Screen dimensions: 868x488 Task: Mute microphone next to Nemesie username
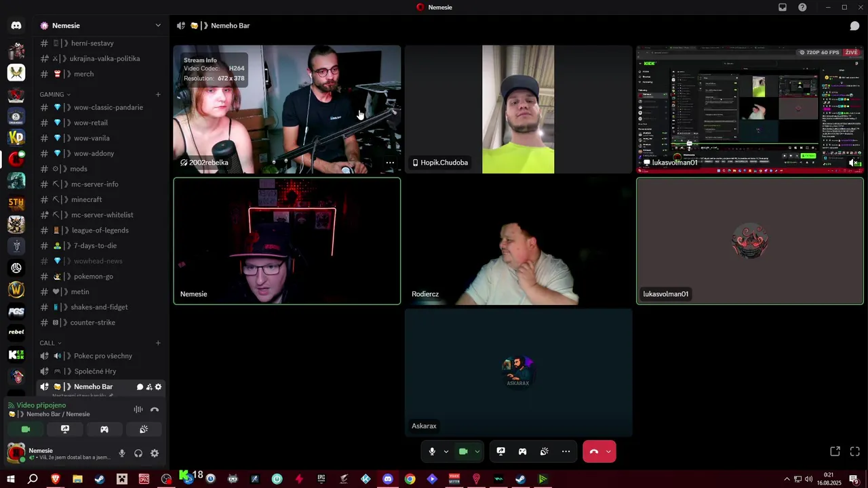122,453
